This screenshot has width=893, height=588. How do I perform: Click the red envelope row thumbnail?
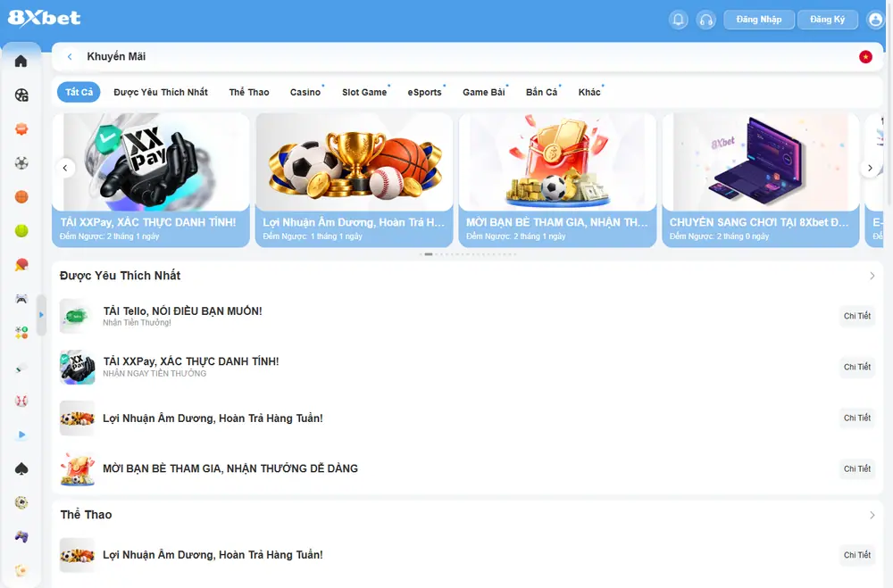coord(77,469)
